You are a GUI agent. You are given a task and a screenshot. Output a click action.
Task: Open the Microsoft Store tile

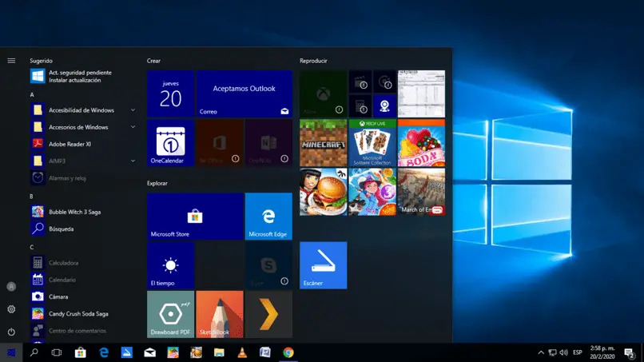click(195, 217)
